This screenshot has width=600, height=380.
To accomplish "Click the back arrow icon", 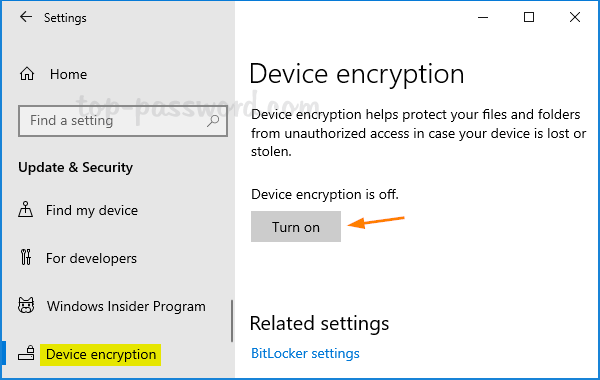I will pos(26,17).
